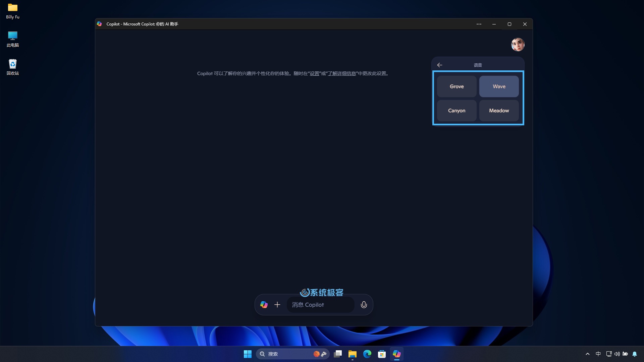Screen dimensions: 644x362
Task: Open the Copilot window three-dot menu
Action: (479, 24)
